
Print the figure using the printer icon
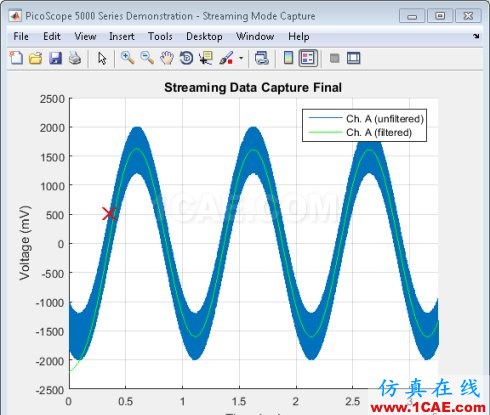(75, 58)
